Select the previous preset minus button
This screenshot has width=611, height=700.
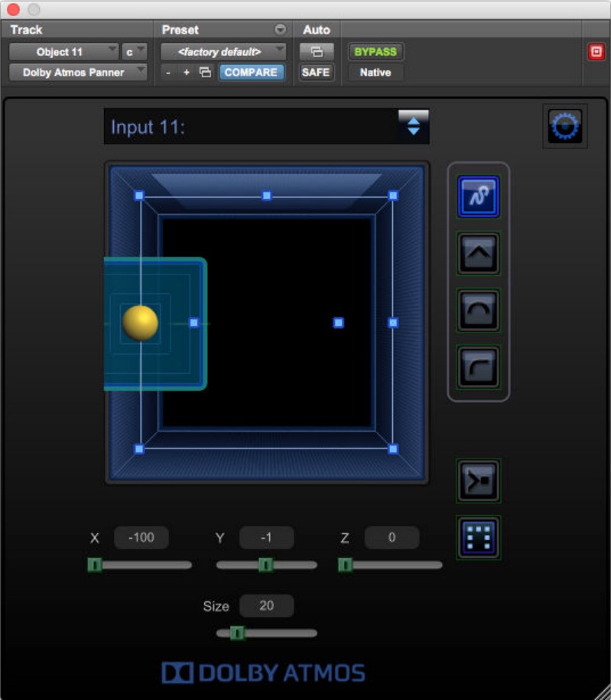point(168,73)
